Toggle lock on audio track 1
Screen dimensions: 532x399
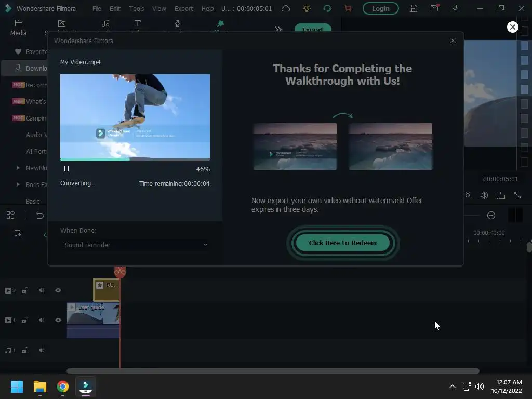click(x=25, y=350)
